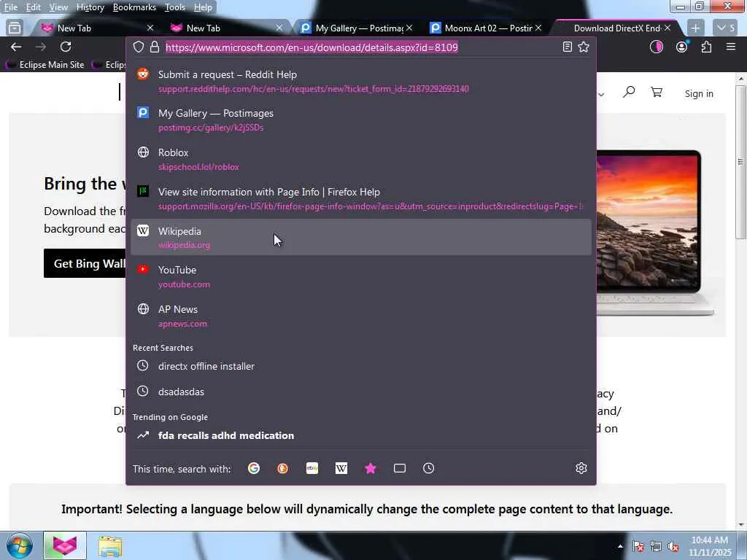Image resolution: width=747 pixels, height=560 pixels.
Task: Open the File menu
Action: click(x=10, y=7)
